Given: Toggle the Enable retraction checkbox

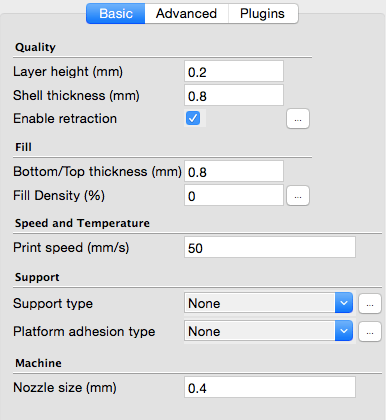Looking at the screenshot, I should coord(193,118).
